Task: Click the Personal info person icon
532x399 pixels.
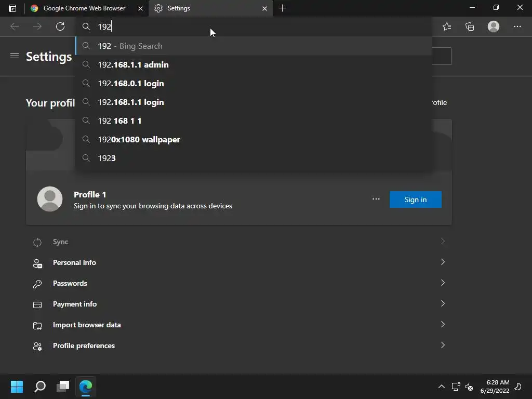Action: click(37, 263)
